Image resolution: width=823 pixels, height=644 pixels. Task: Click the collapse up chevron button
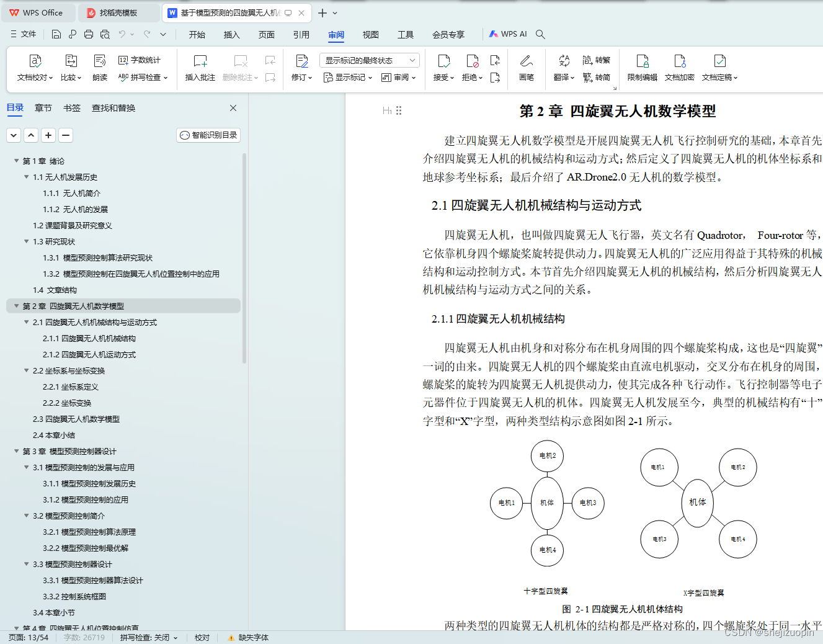tap(31, 135)
